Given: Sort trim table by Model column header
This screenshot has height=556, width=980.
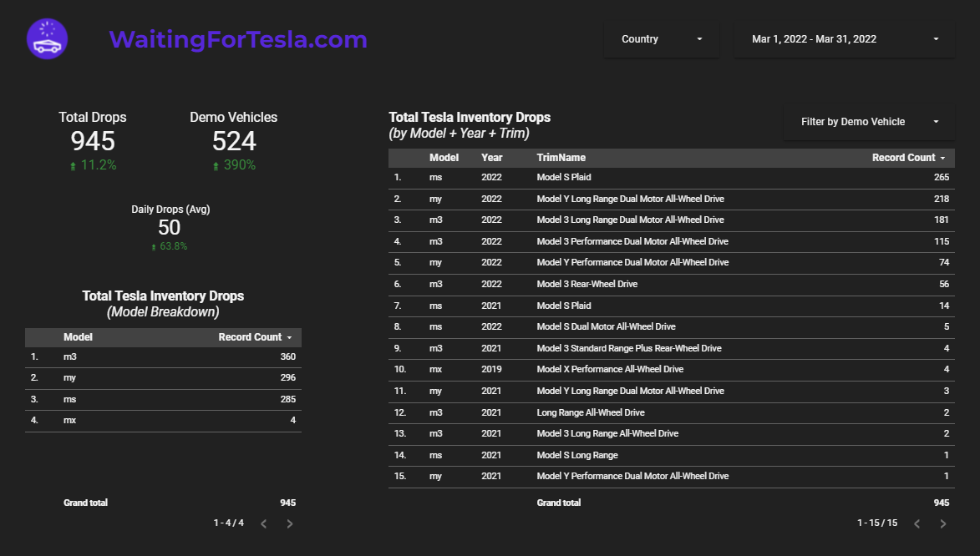Looking at the screenshot, I should coord(444,158).
